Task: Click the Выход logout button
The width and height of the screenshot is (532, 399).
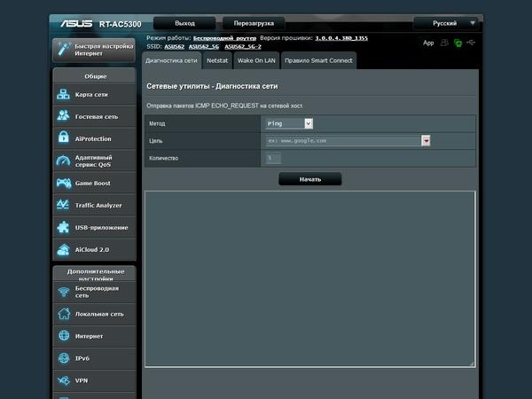Action: pyautogui.click(x=184, y=23)
